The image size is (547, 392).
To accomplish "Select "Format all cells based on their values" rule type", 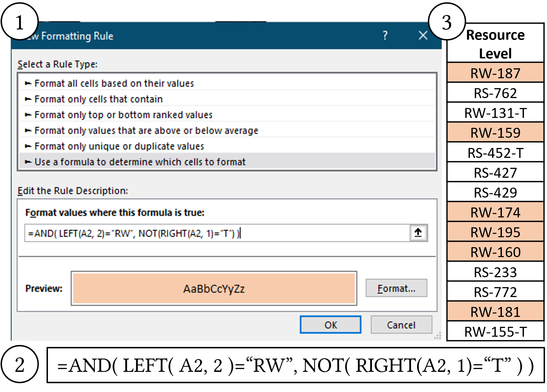I will pos(113,83).
